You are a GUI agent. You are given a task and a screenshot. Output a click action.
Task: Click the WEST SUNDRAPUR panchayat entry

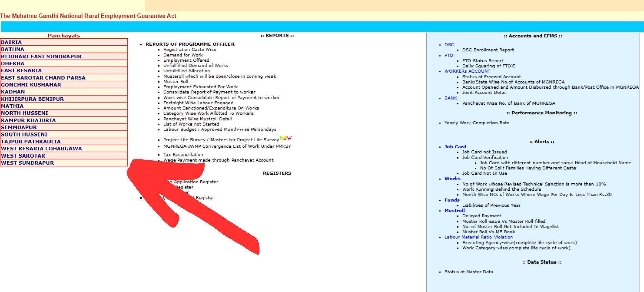pos(27,163)
